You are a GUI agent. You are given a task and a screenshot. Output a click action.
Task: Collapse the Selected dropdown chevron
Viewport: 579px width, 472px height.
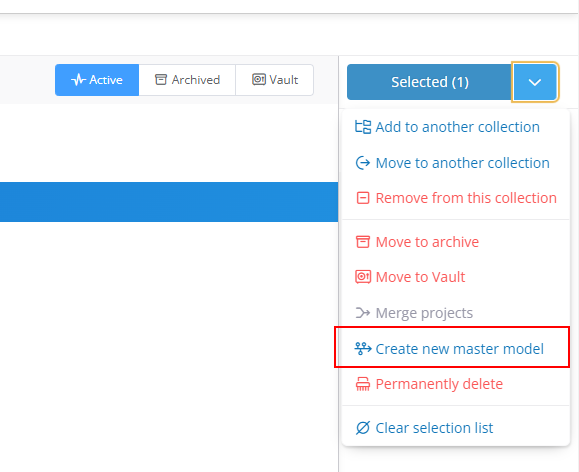click(x=535, y=82)
